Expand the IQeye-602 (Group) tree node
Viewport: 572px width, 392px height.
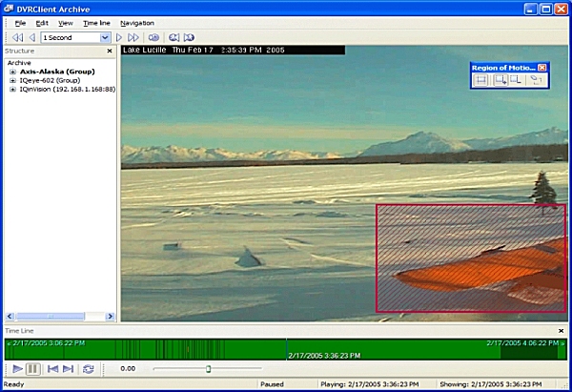(x=12, y=80)
